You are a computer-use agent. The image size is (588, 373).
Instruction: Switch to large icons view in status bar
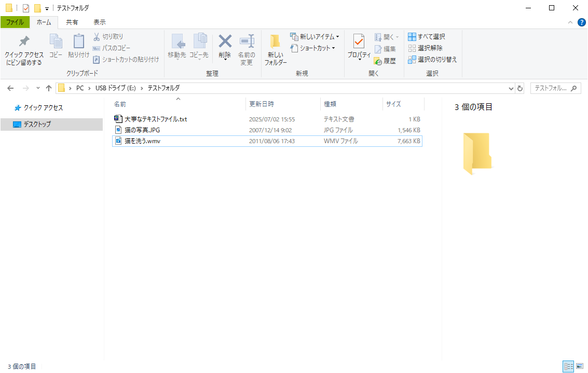(x=580, y=366)
